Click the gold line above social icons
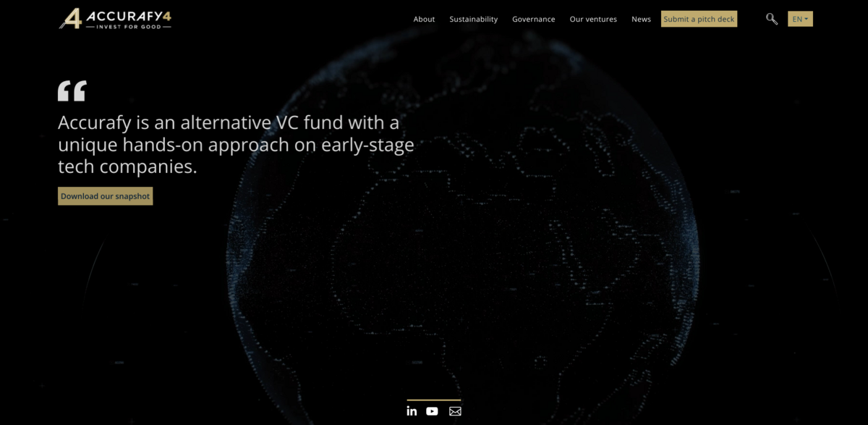Screen dimensions: 868x425 click(433, 400)
